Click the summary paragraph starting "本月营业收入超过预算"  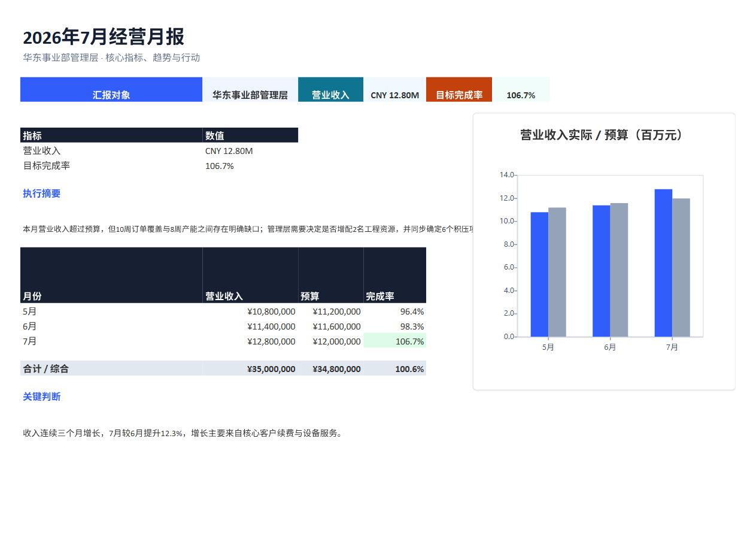(x=248, y=229)
